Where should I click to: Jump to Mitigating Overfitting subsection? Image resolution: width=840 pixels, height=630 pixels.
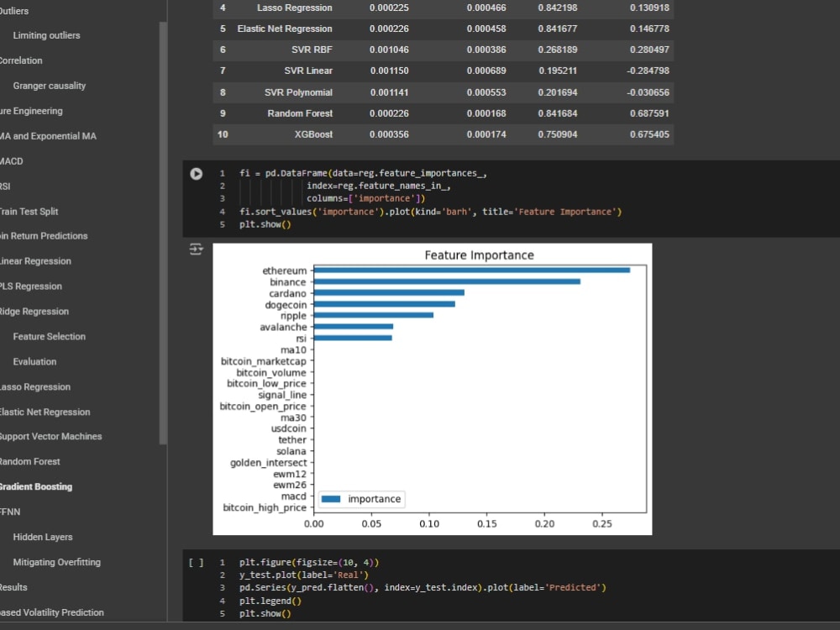click(57, 562)
